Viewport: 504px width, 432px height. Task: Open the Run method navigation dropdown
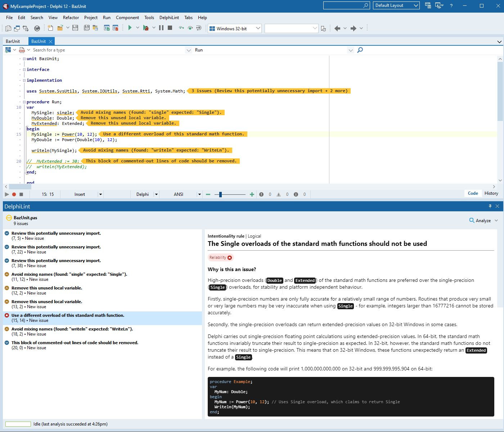pos(351,50)
